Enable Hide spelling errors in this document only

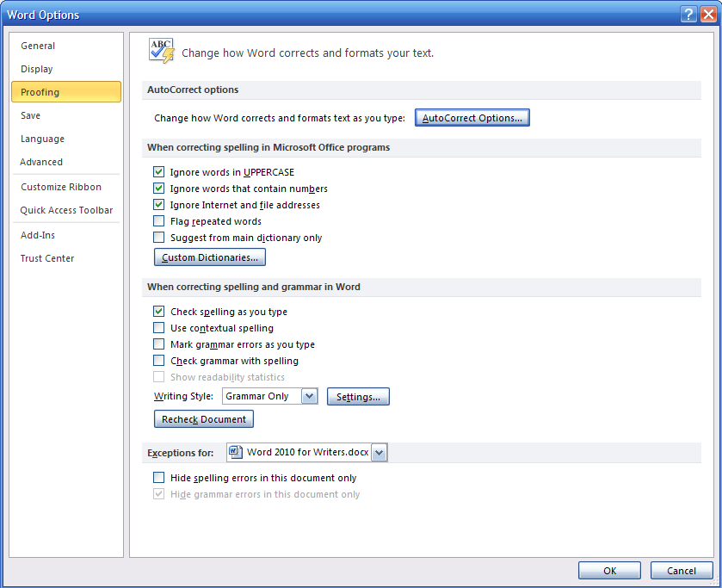[159, 478]
